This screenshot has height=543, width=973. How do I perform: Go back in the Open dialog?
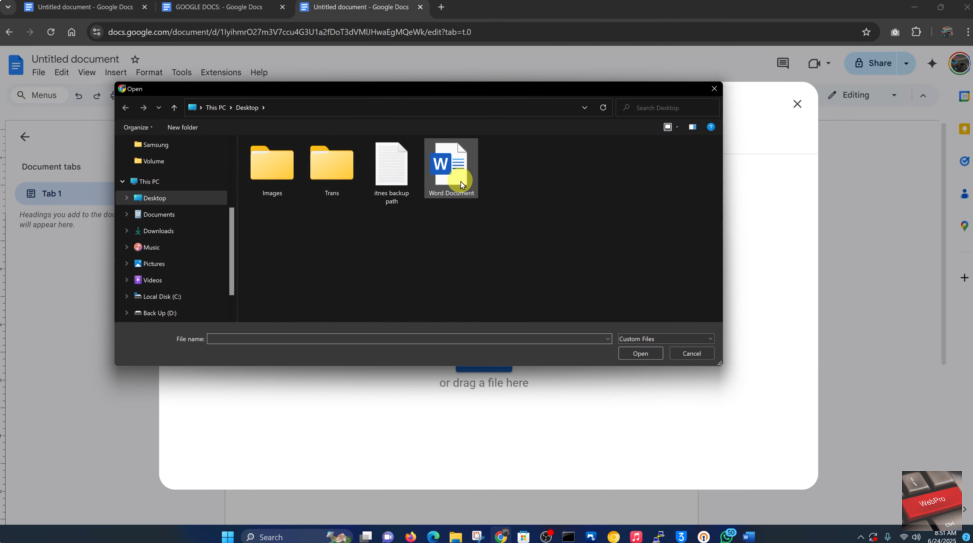point(125,107)
